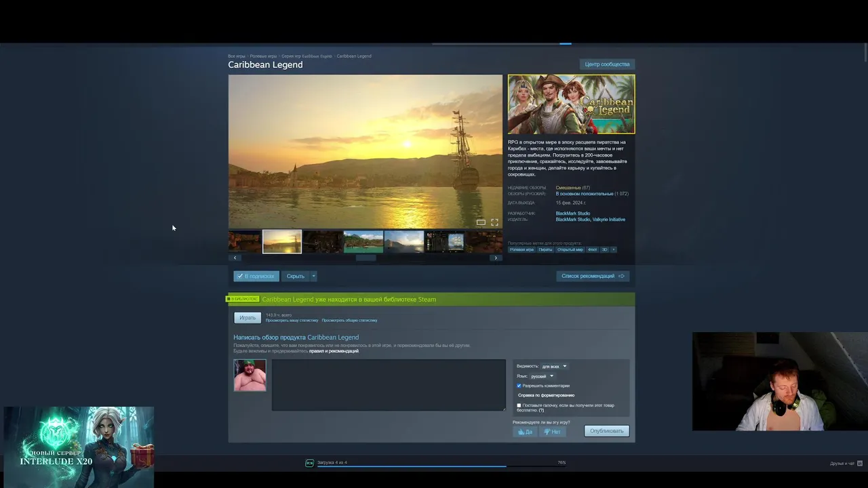Click the В основном положительные reviews link
The image size is (868, 488).
coord(585,194)
